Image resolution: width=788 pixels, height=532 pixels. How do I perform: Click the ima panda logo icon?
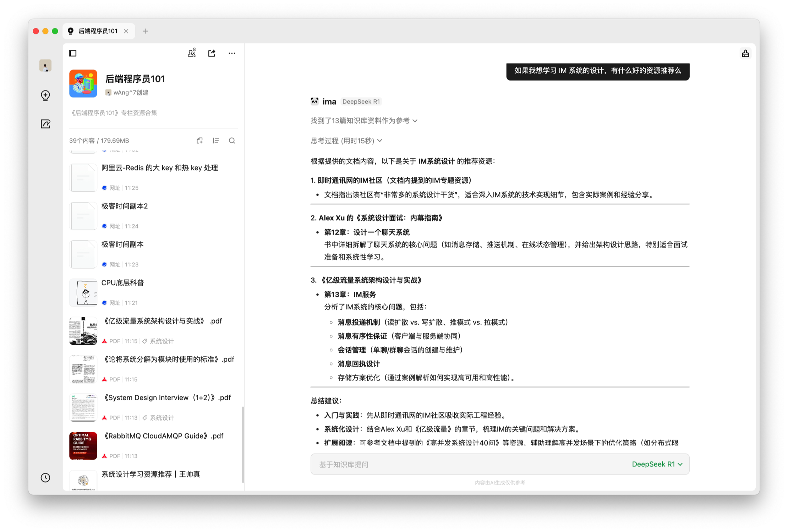click(x=314, y=101)
